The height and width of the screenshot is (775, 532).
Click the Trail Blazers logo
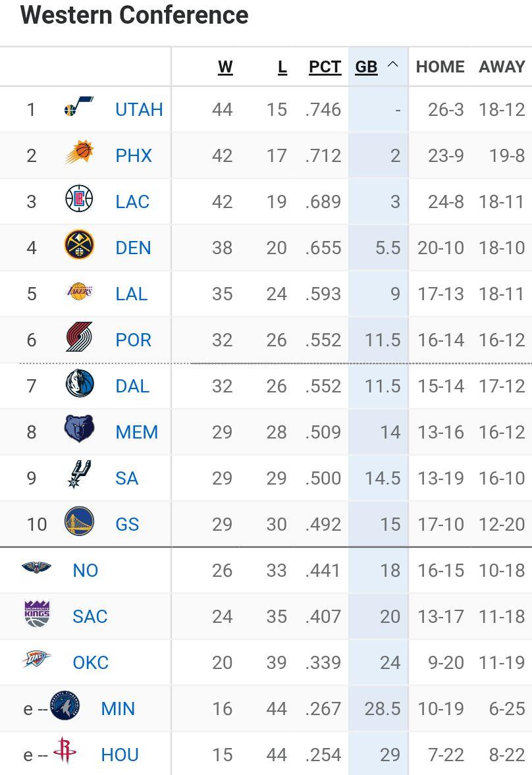click(79, 338)
